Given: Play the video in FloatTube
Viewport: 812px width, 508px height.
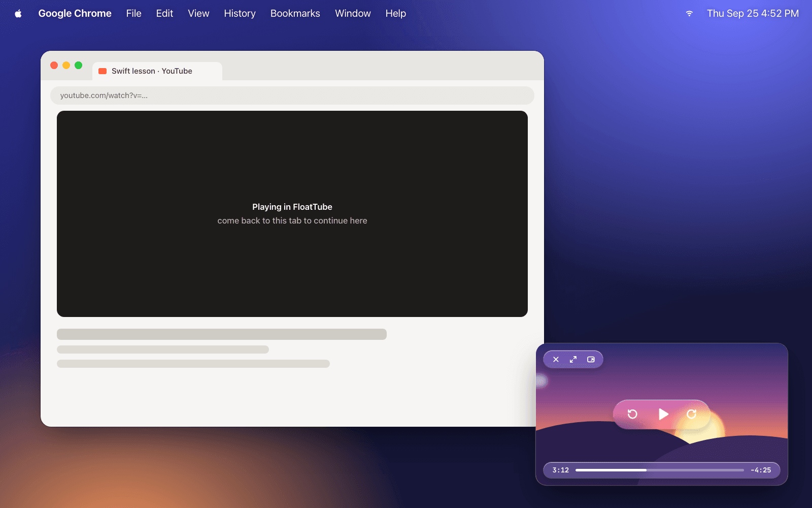Looking at the screenshot, I should 663,414.
